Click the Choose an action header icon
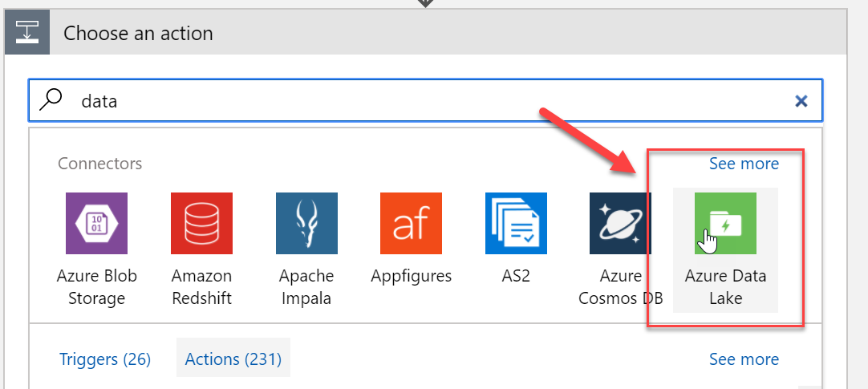This screenshot has width=868, height=389. pyautogui.click(x=27, y=33)
